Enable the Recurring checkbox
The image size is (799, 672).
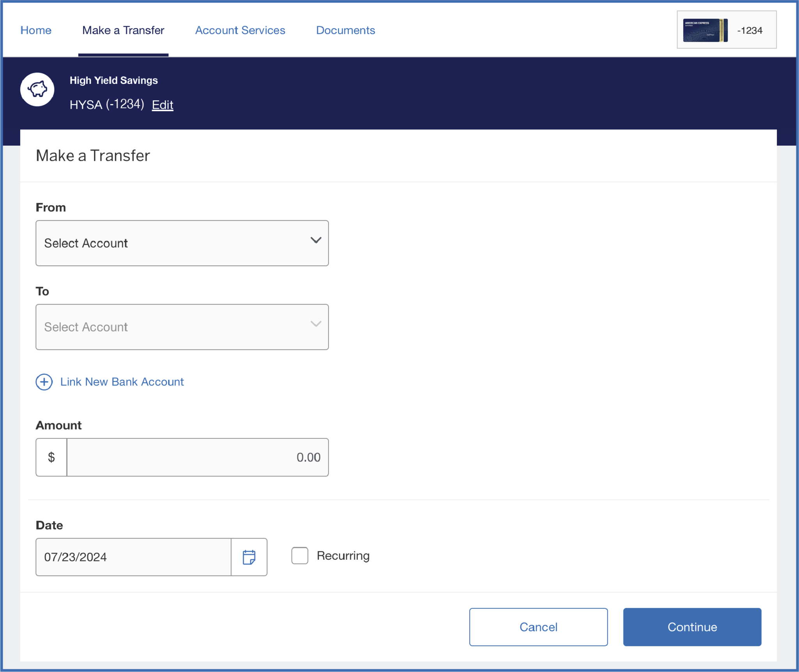click(x=299, y=555)
